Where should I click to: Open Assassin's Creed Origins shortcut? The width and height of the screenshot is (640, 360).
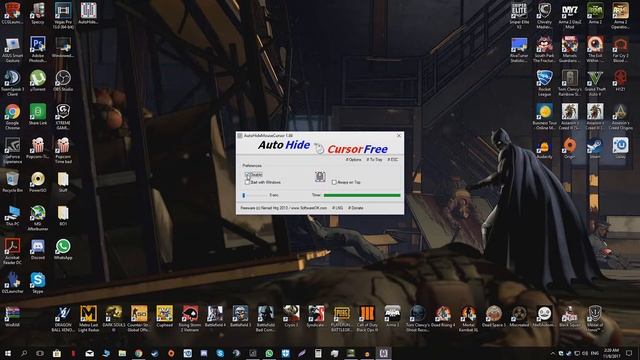point(620,117)
